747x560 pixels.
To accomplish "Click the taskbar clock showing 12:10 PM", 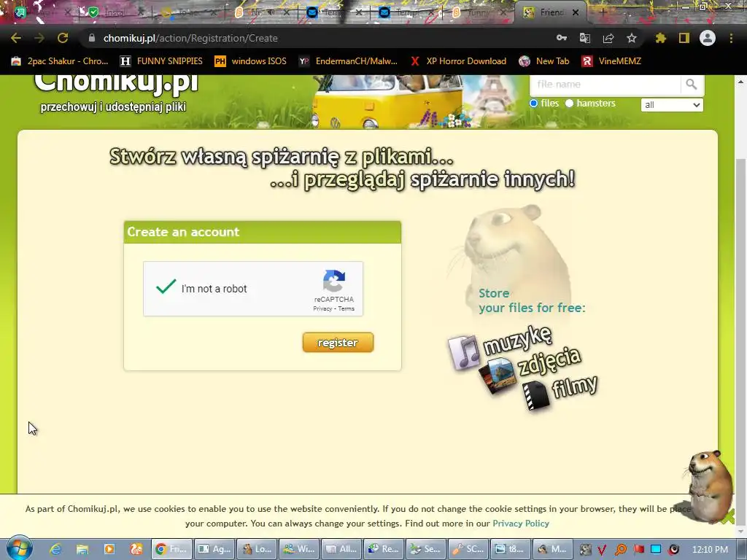I will tap(710, 549).
